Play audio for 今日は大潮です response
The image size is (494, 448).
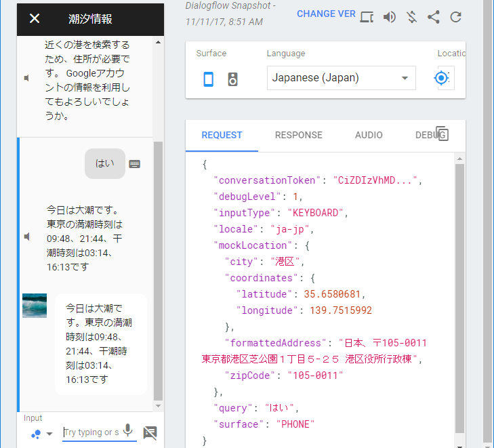coord(27,237)
